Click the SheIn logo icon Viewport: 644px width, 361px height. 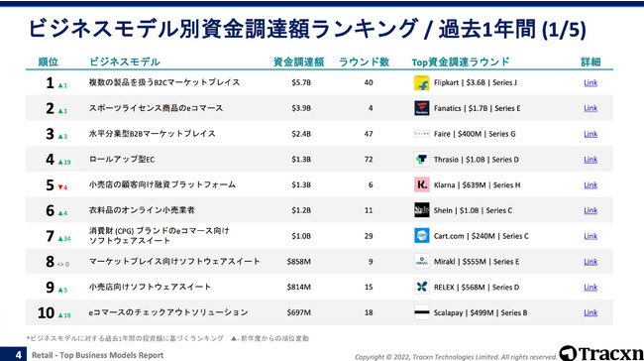click(x=421, y=210)
